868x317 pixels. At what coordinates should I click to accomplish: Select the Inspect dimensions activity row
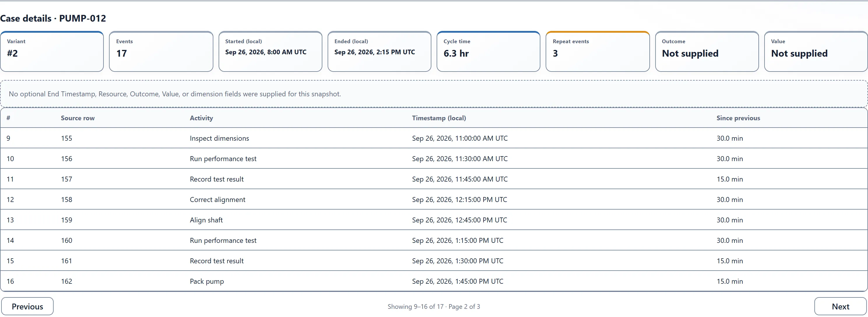point(434,138)
